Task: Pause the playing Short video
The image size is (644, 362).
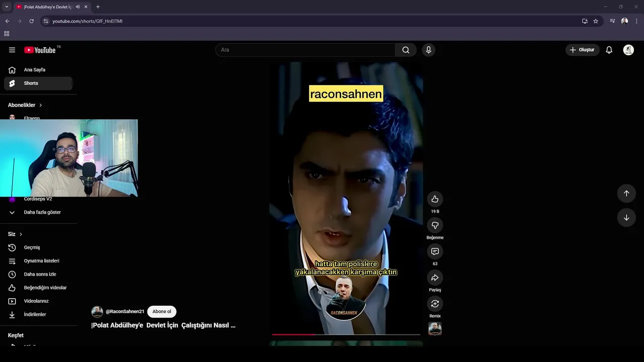Action: [x=346, y=199]
